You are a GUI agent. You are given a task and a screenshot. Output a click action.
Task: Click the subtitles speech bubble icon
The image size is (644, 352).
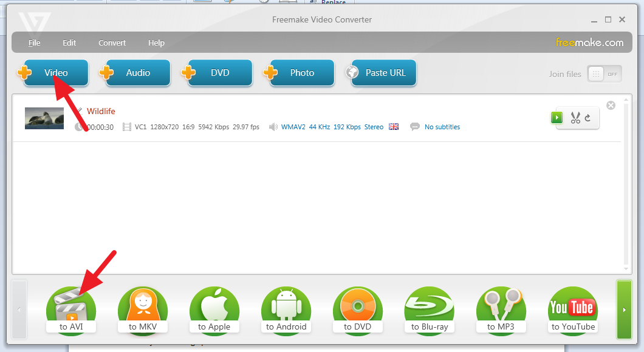tap(415, 127)
